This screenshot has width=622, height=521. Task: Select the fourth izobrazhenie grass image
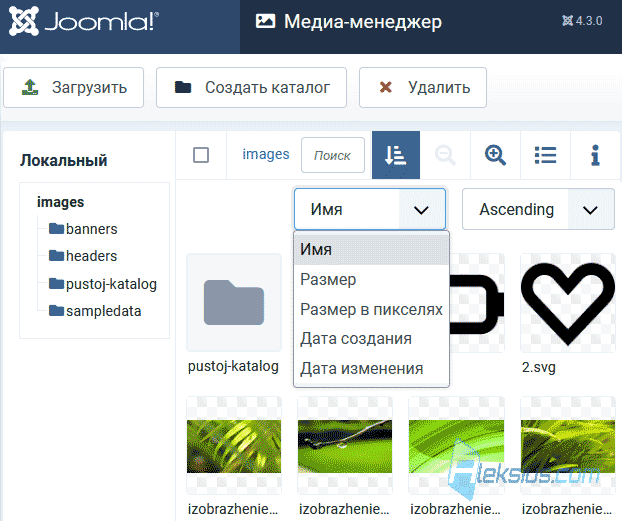[568, 446]
